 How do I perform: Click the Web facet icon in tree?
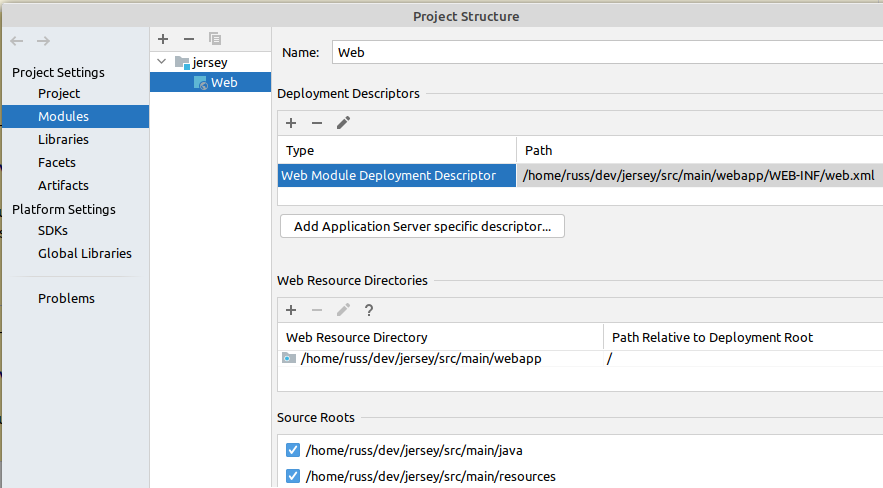[x=200, y=83]
